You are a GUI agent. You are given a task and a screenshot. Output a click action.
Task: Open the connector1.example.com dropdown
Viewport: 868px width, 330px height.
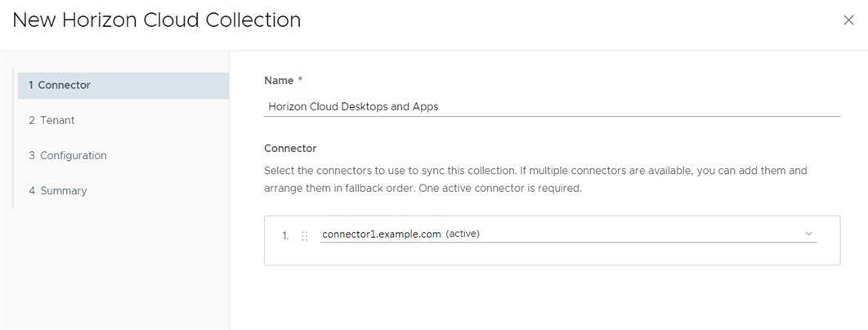(x=569, y=234)
